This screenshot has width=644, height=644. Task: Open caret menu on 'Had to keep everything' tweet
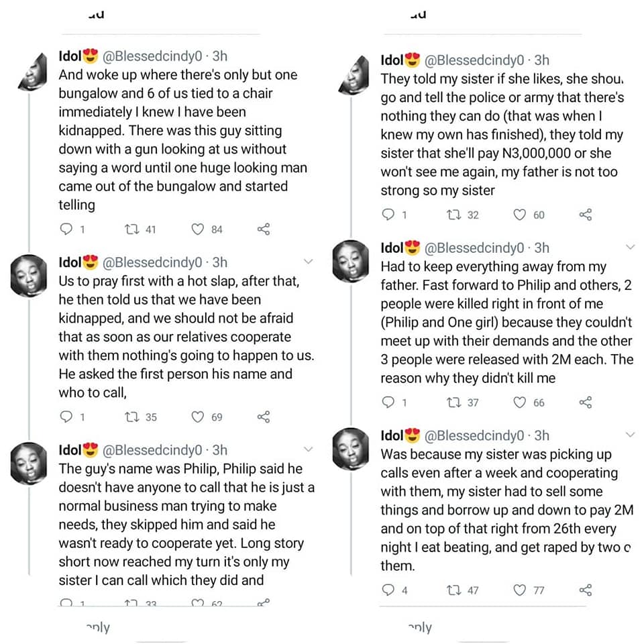(x=630, y=247)
